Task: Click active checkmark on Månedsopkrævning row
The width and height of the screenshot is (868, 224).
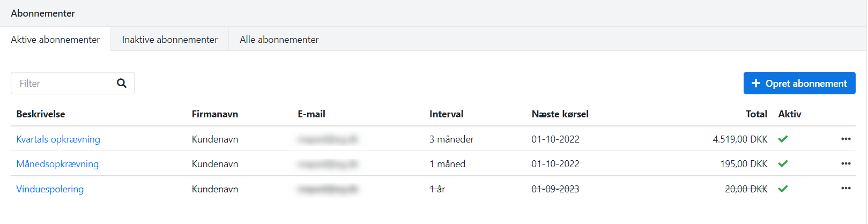Action: (x=783, y=163)
